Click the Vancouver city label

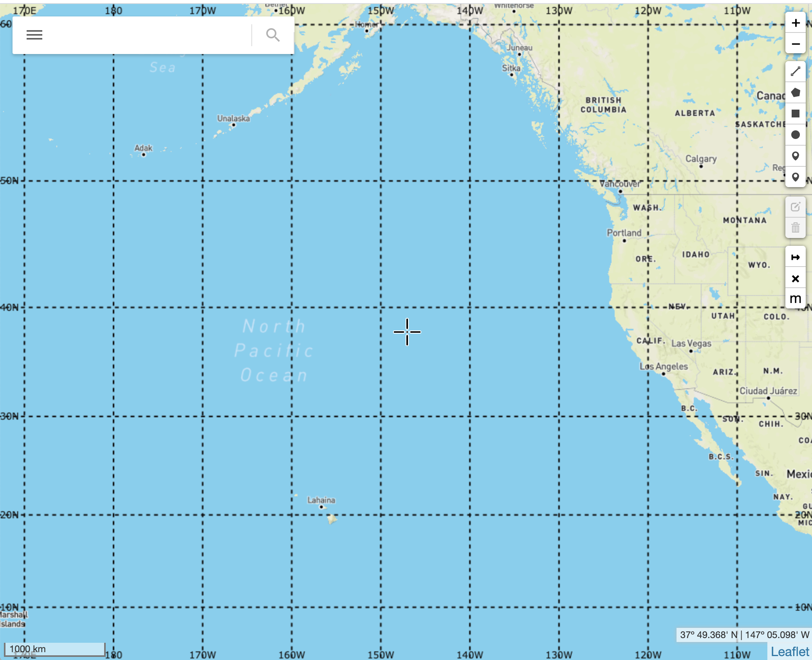point(620,184)
